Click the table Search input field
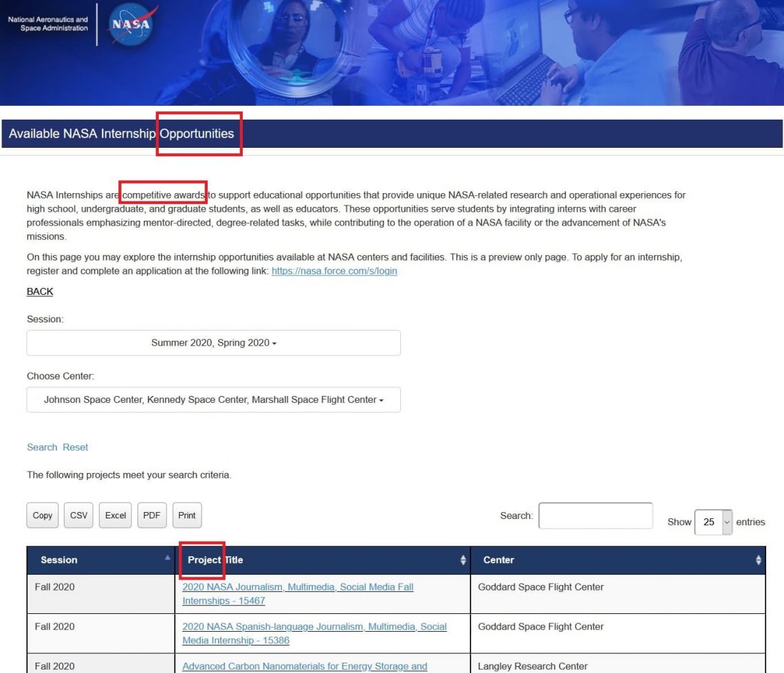 pyautogui.click(x=595, y=516)
